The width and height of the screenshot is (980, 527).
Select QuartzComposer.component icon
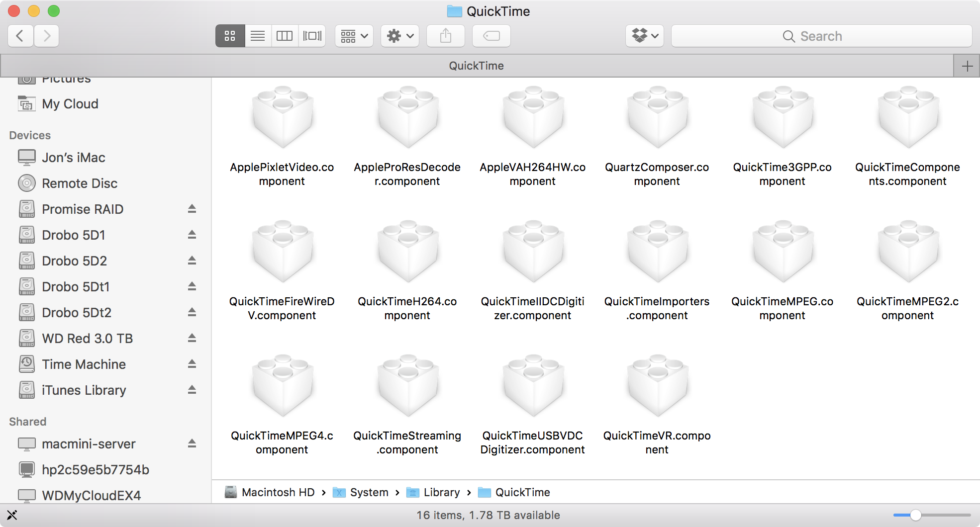658,118
